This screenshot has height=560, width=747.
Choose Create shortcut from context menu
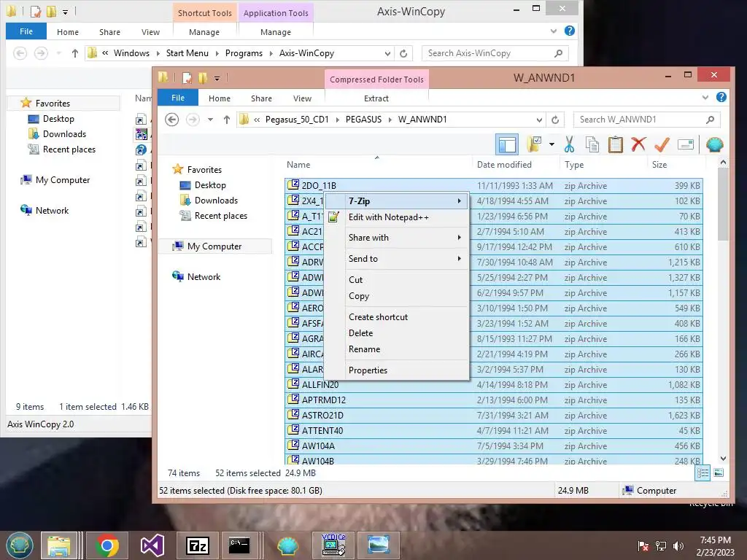[397, 317]
